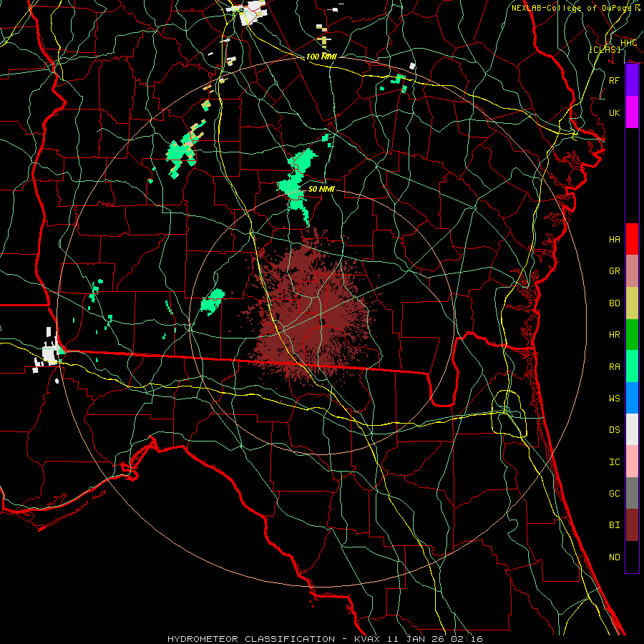The image size is (644, 644).
Task: Click the UK label in the legend
Action: click(x=615, y=112)
